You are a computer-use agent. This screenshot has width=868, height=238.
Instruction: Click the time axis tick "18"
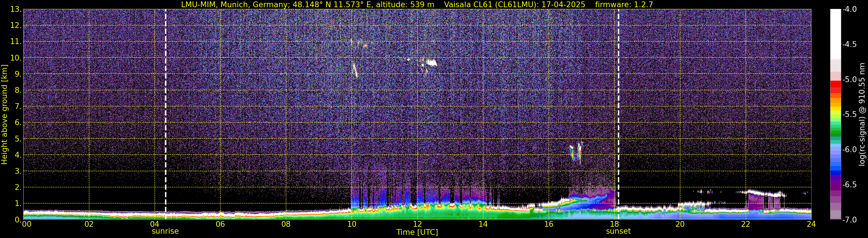tap(614, 224)
